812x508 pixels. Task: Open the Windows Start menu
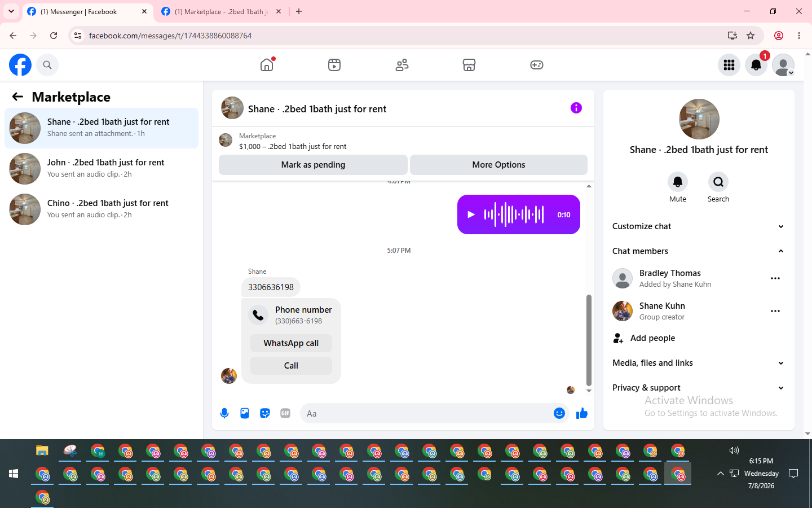pyautogui.click(x=14, y=474)
